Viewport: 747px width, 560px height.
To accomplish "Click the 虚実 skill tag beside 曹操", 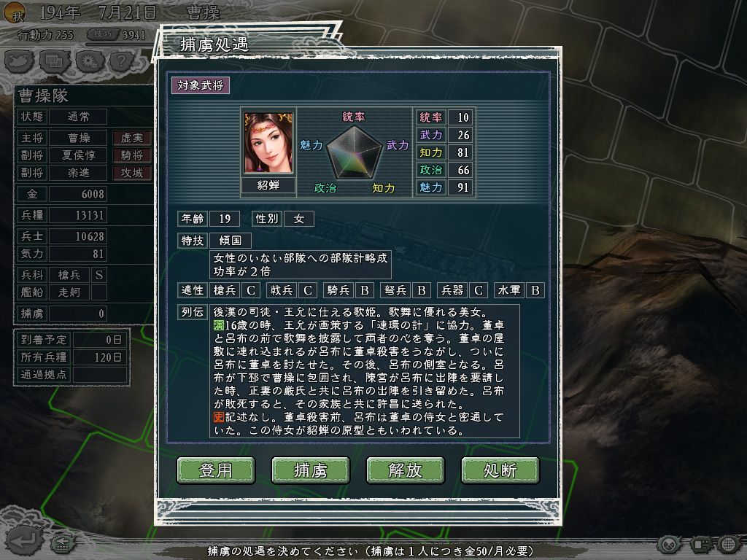I will 132,138.
